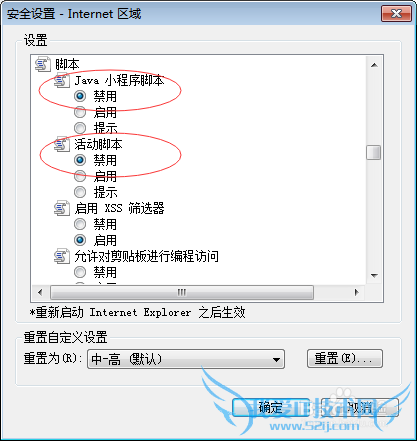Screen dimensions: 417x441
Task: Click the 允许对剪贴板进行编程访问 script icon
Action: (62, 256)
